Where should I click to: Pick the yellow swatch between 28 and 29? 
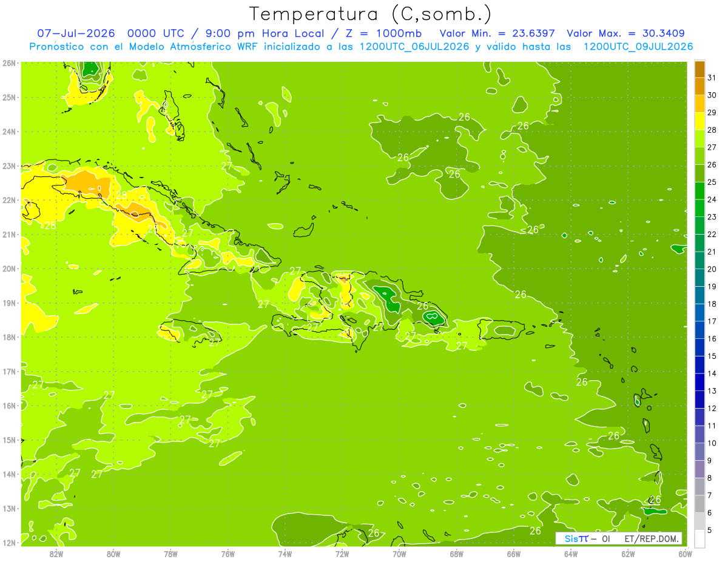click(699, 121)
